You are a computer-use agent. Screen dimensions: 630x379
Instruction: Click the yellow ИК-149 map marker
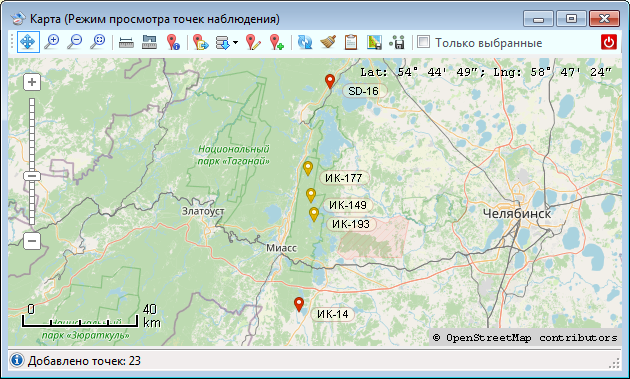coord(311,195)
